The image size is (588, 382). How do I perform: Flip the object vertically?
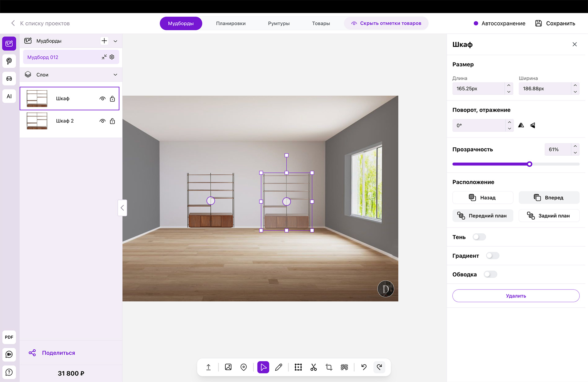(533, 125)
